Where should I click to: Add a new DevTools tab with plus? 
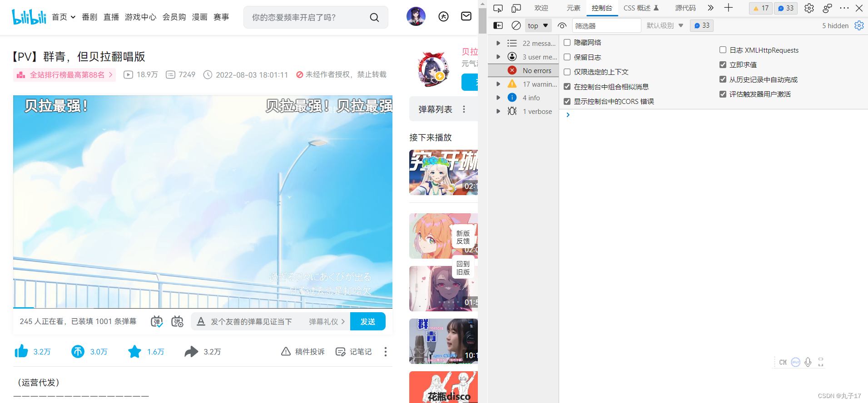pos(729,8)
